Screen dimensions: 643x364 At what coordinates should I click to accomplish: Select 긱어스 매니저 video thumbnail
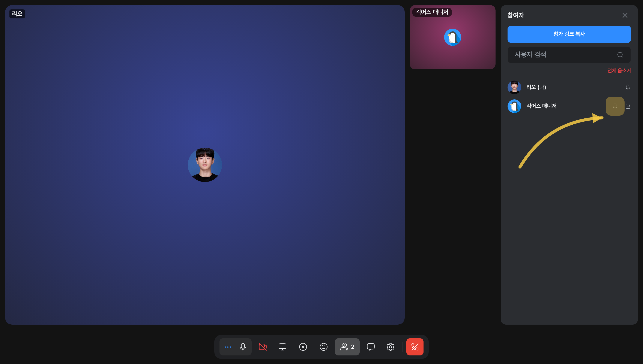point(452,37)
